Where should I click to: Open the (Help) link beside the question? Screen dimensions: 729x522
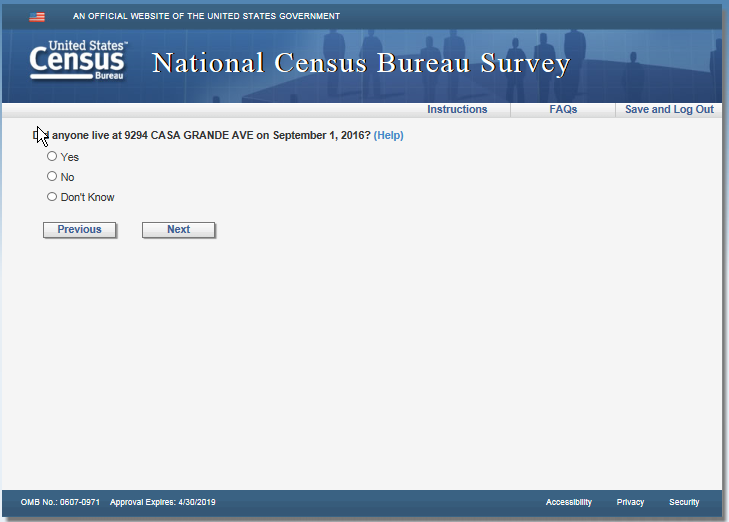click(388, 135)
